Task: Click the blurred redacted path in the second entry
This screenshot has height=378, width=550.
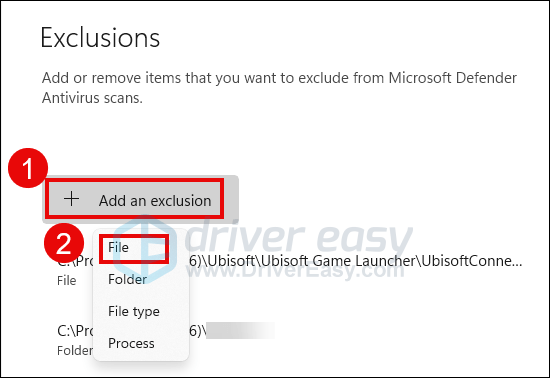Action: coord(240,330)
